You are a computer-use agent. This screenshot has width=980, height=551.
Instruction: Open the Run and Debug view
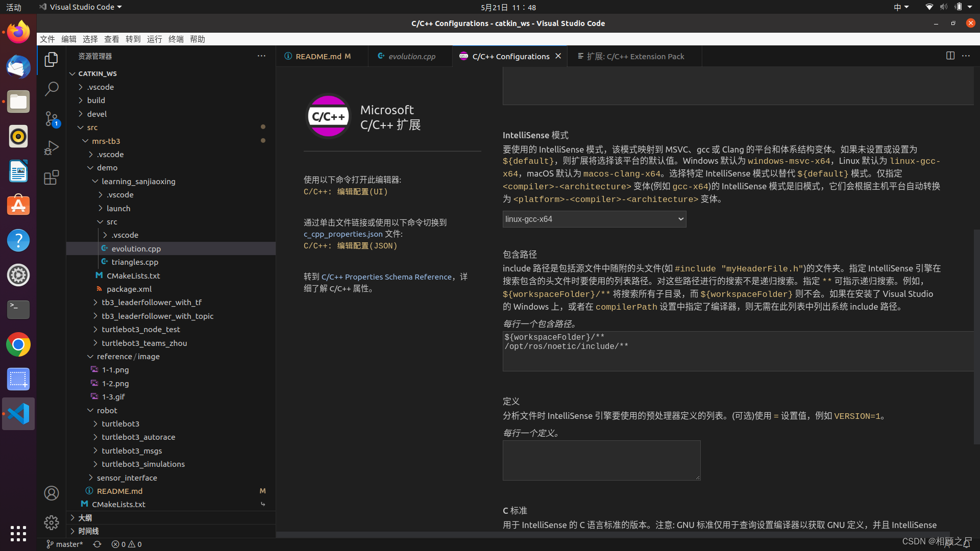pos(51,148)
